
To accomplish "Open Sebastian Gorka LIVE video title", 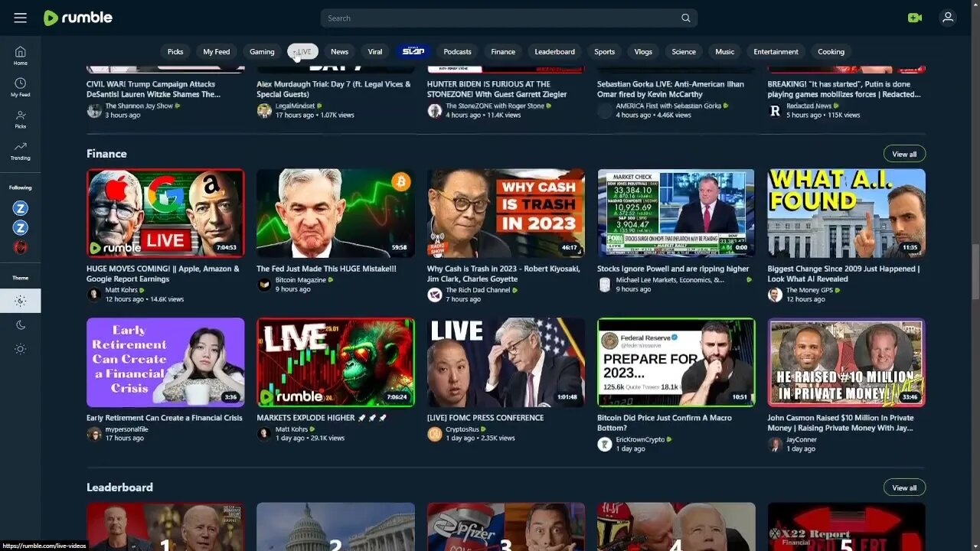I will (x=669, y=90).
